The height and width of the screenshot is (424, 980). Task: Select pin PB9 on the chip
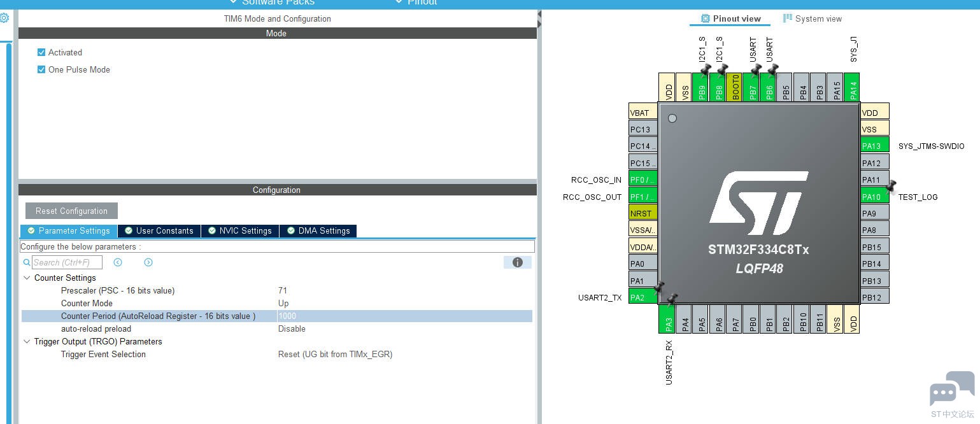pos(700,87)
